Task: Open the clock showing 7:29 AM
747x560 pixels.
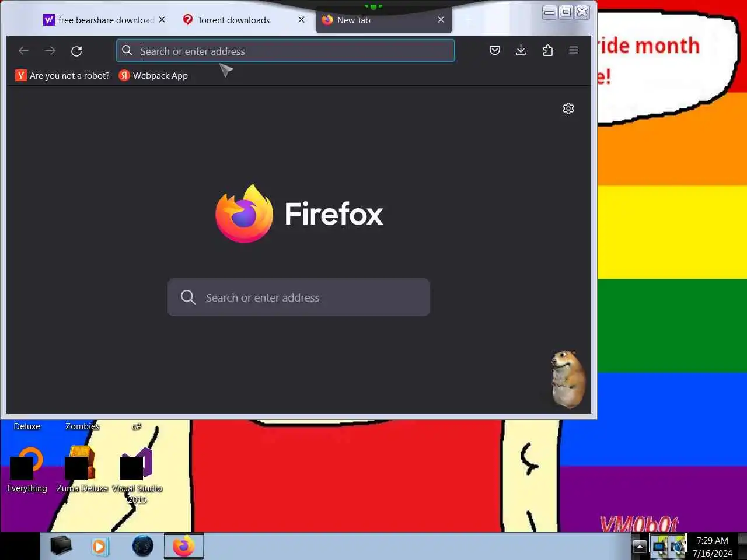Action: [712, 547]
